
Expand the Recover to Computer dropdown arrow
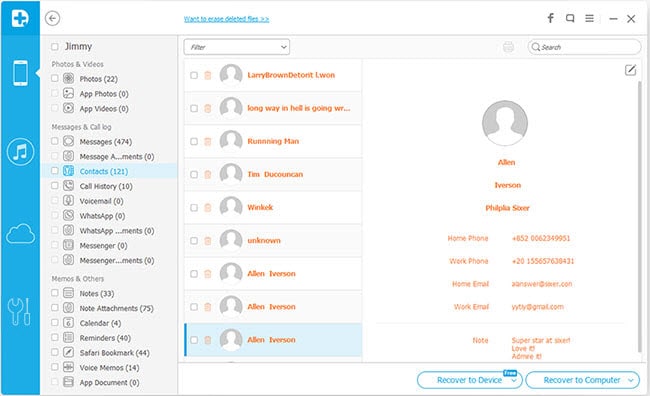pos(631,380)
